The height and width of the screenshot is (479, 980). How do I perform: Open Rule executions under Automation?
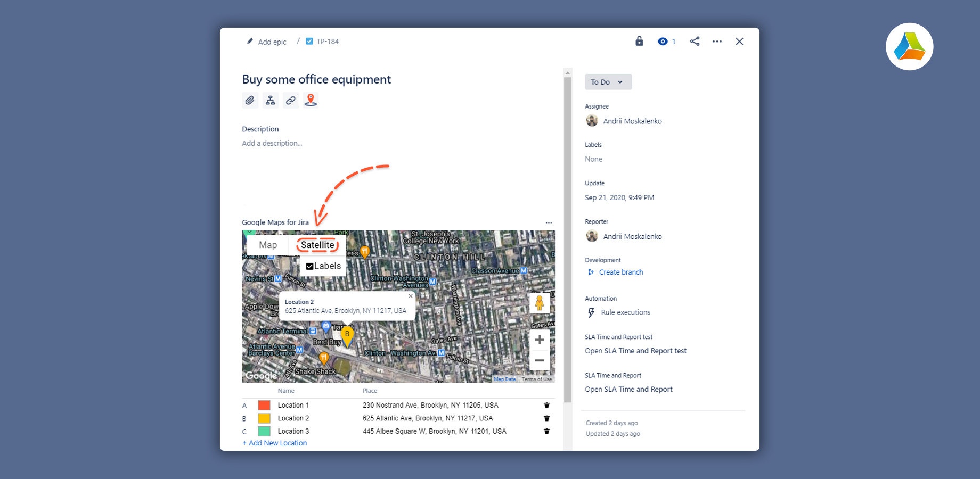point(626,312)
